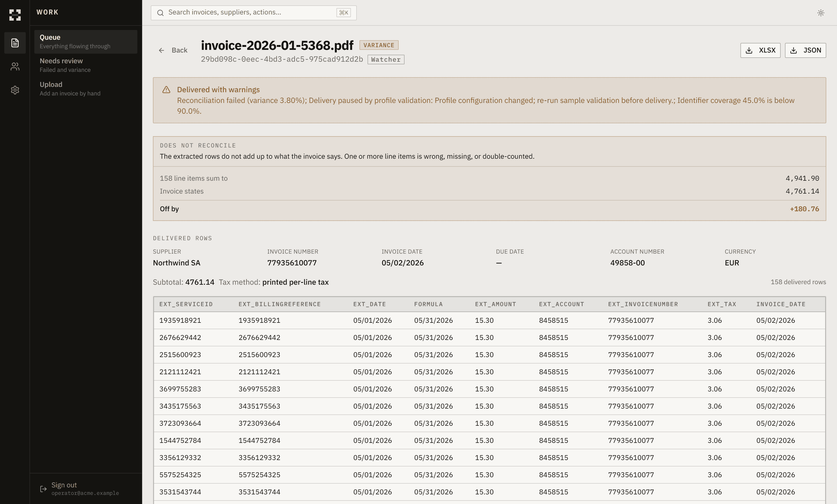The width and height of the screenshot is (837, 504).
Task: Click the EXT_INVOICENUMBER column header
Action: tap(643, 304)
